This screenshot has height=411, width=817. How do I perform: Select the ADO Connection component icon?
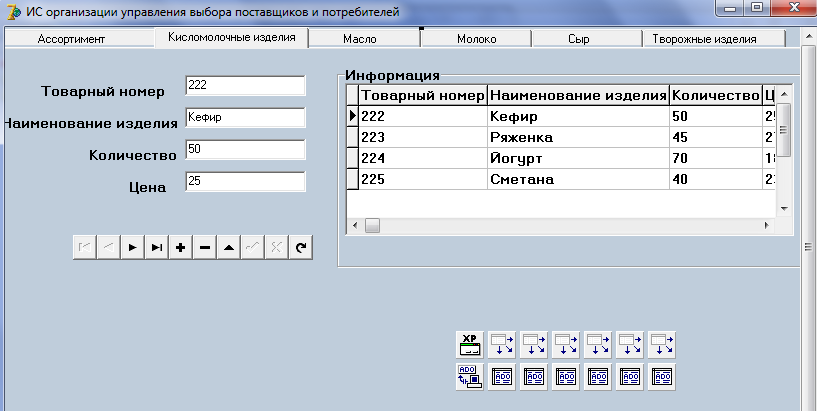[470, 377]
